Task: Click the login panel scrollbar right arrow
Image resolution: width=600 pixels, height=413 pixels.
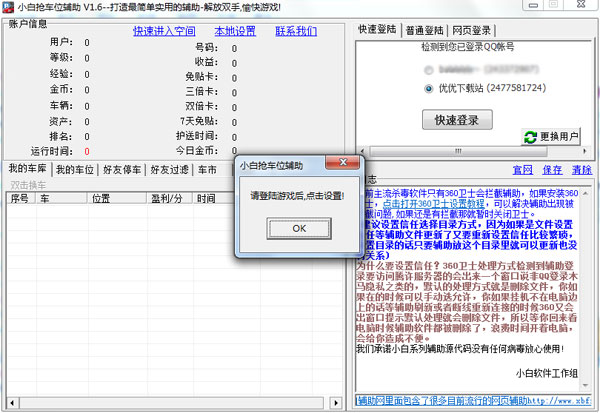Action: tap(585, 151)
